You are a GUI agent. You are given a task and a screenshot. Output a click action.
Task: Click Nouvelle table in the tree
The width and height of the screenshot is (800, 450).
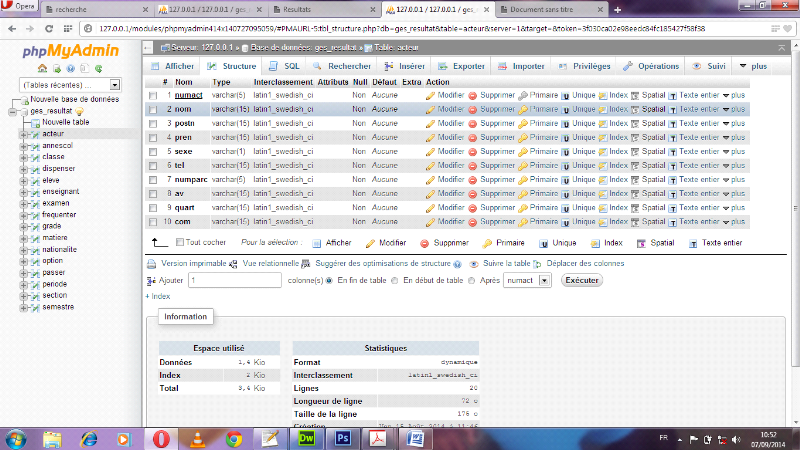point(65,122)
